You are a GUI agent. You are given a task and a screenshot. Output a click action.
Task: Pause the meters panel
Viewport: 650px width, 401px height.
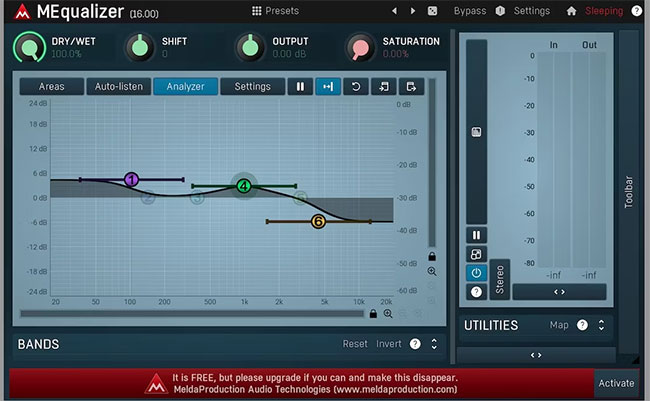click(x=476, y=235)
